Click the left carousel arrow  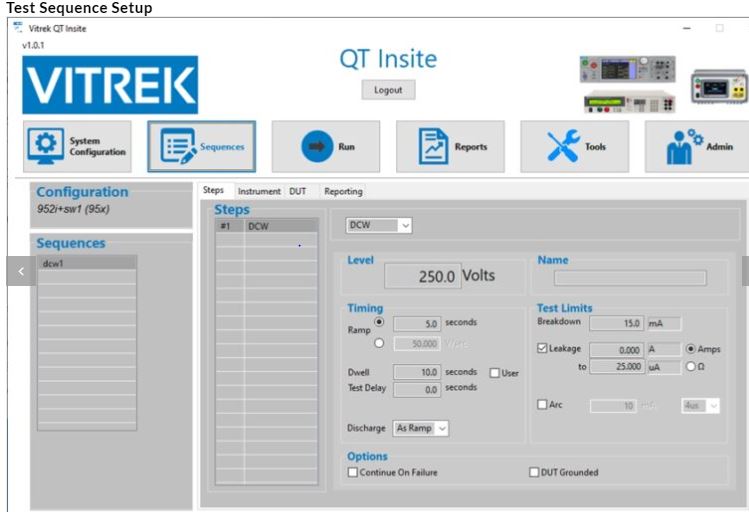[x=21, y=271]
